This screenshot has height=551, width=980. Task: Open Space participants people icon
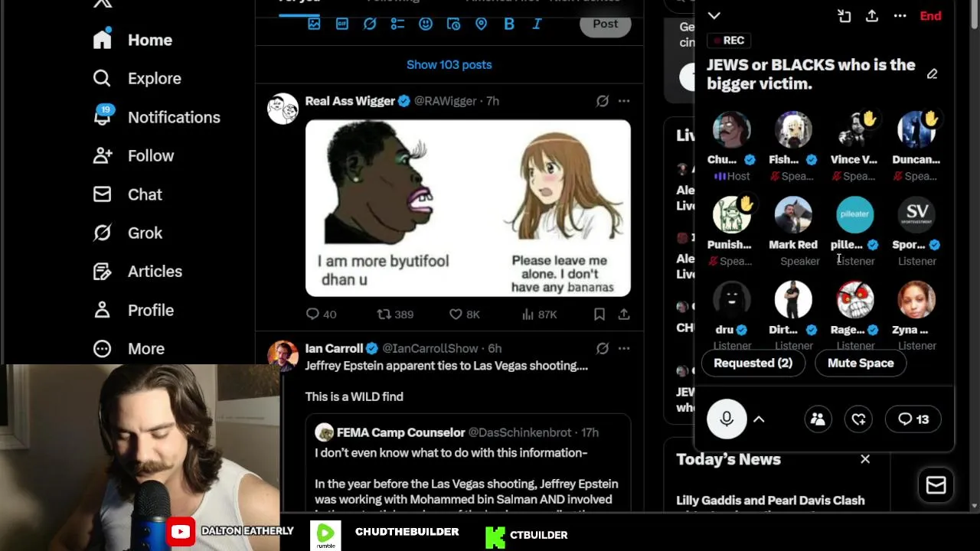(x=818, y=419)
